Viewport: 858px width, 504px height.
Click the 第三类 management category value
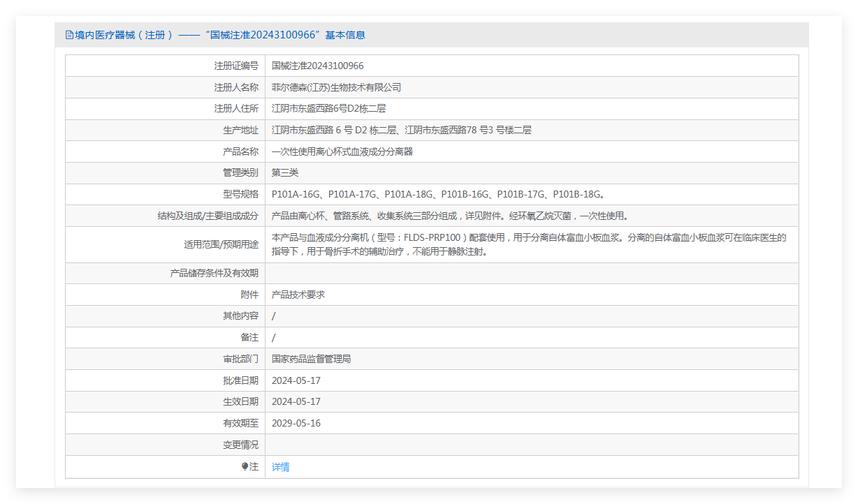click(285, 172)
